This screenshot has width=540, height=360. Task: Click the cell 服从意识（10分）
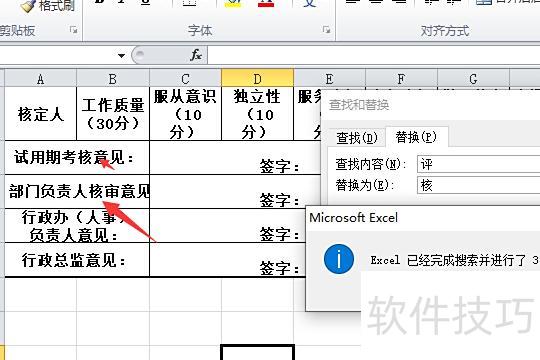click(185, 114)
